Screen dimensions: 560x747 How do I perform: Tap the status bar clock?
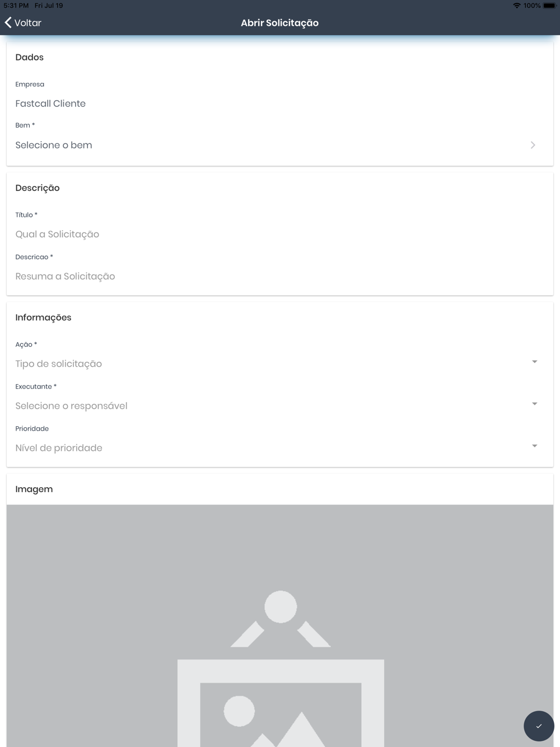click(16, 6)
